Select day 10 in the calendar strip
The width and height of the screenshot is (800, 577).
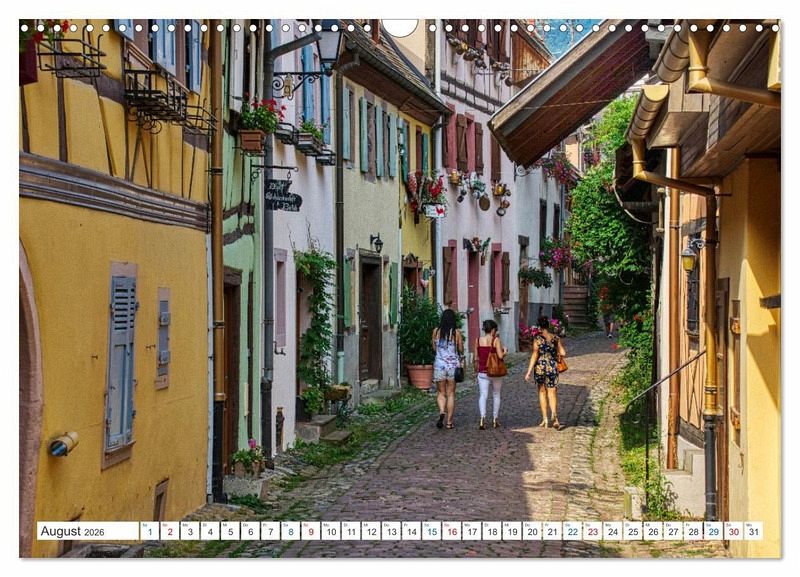click(x=331, y=531)
